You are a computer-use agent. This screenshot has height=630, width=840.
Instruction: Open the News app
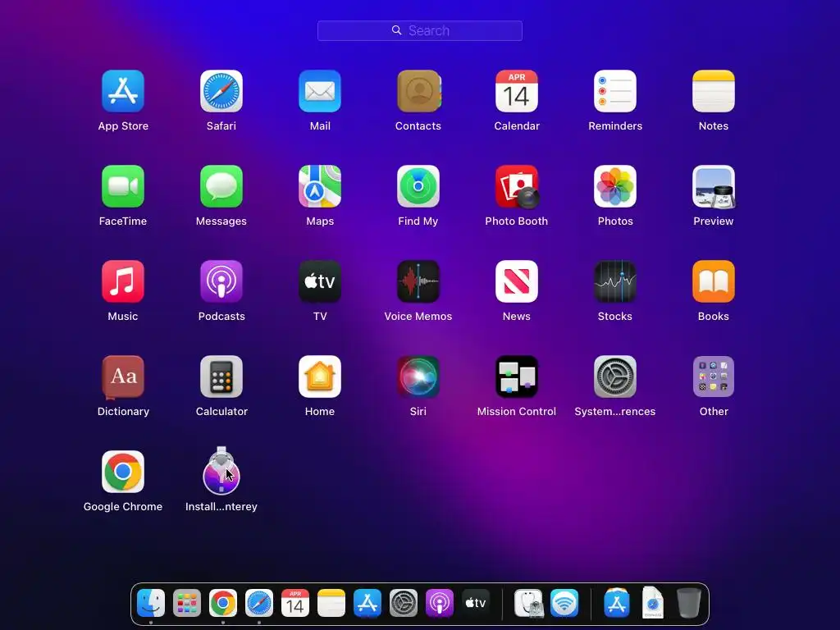click(517, 282)
